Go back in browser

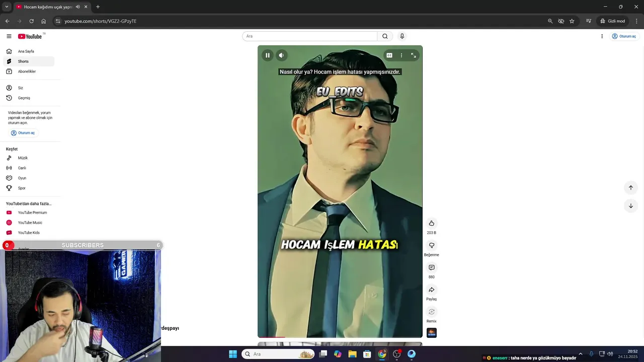tap(7, 21)
